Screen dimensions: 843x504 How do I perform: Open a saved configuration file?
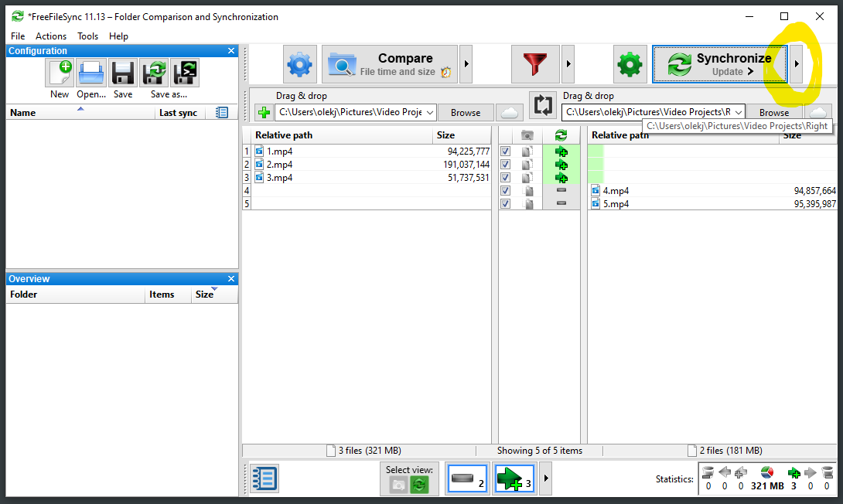click(91, 73)
